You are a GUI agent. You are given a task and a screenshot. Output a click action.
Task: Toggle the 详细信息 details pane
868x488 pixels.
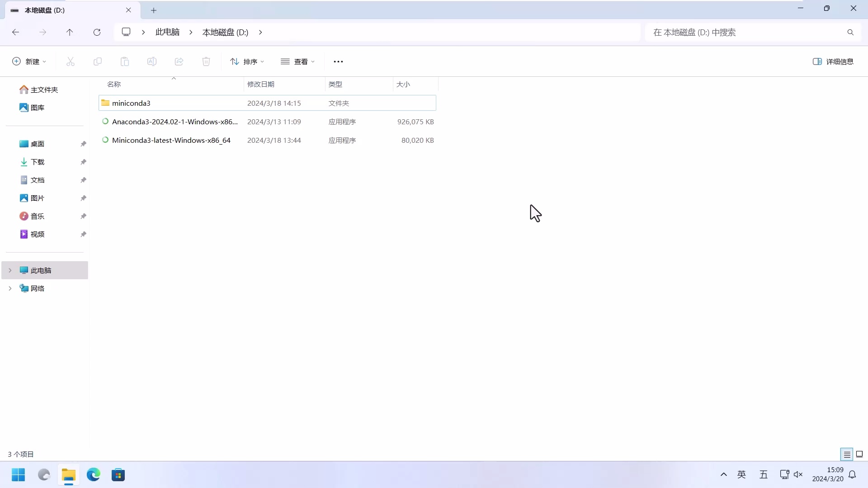click(x=833, y=61)
